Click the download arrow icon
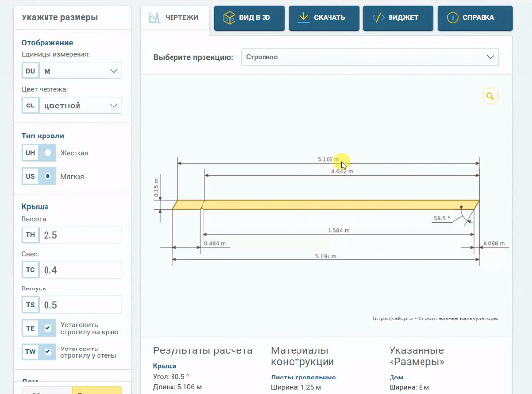Viewport: 532px width, 394px height. (303, 17)
